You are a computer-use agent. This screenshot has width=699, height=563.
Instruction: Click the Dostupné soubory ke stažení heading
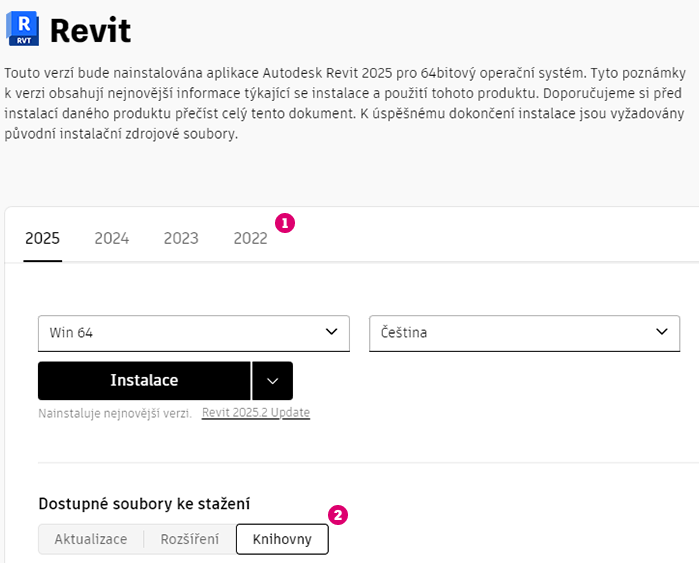[x=144, y=504]
